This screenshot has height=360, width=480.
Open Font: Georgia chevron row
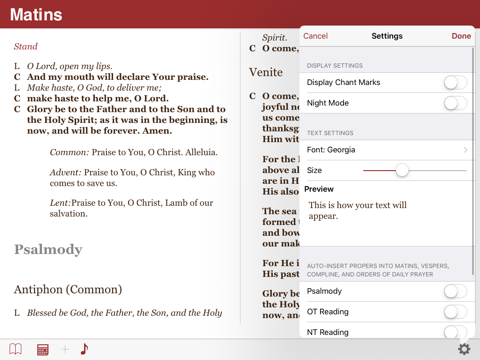(x=387, y=150)
